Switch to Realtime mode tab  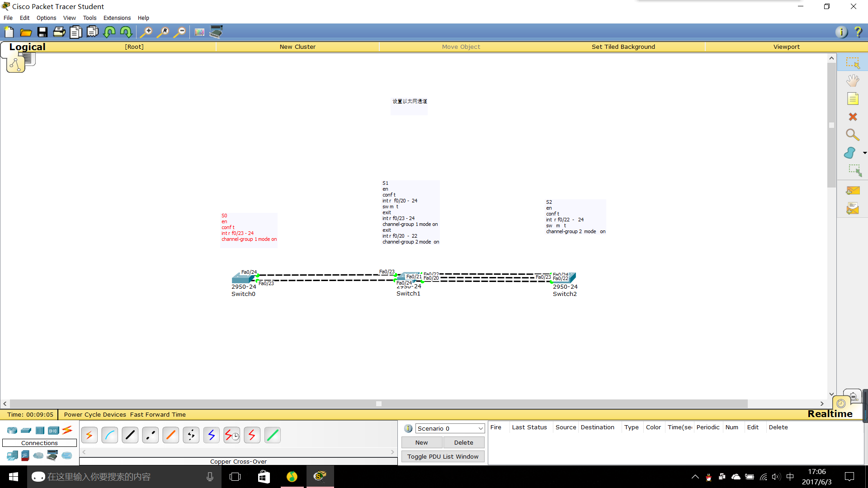(x=830, y=414)
